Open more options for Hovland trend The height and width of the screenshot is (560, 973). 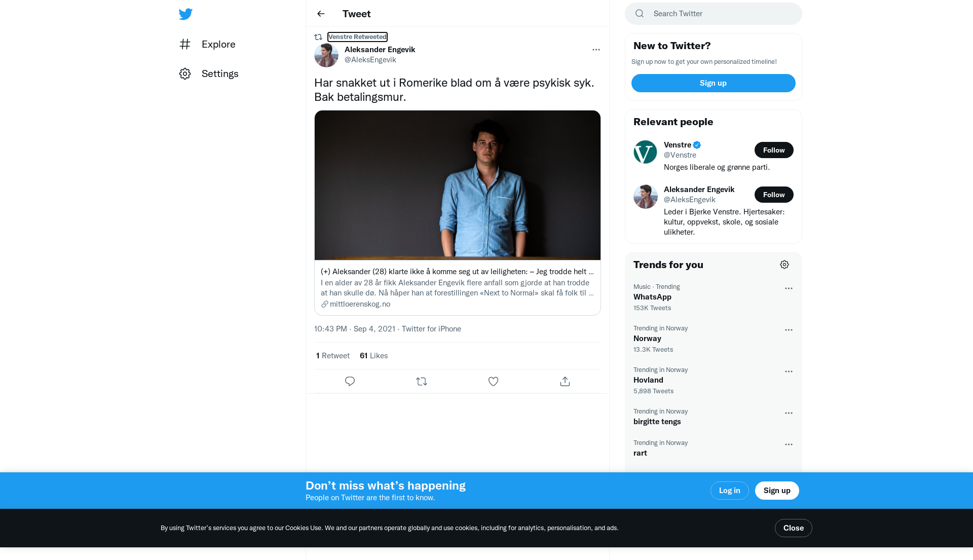coord(789,371)
